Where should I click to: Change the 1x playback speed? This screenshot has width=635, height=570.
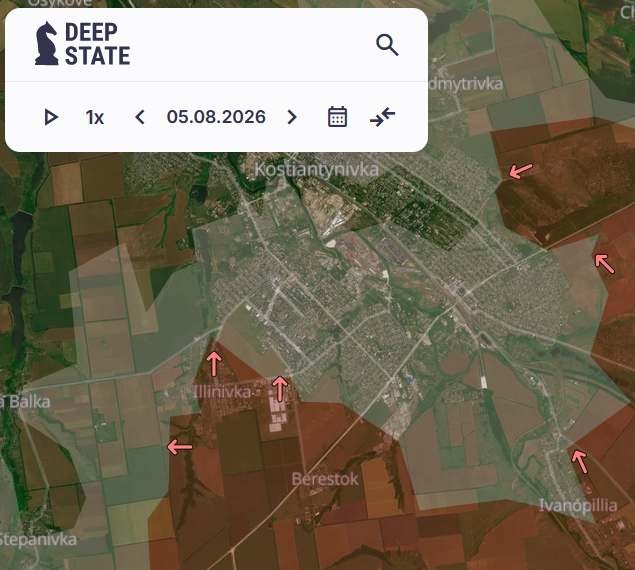coord(95,117)
